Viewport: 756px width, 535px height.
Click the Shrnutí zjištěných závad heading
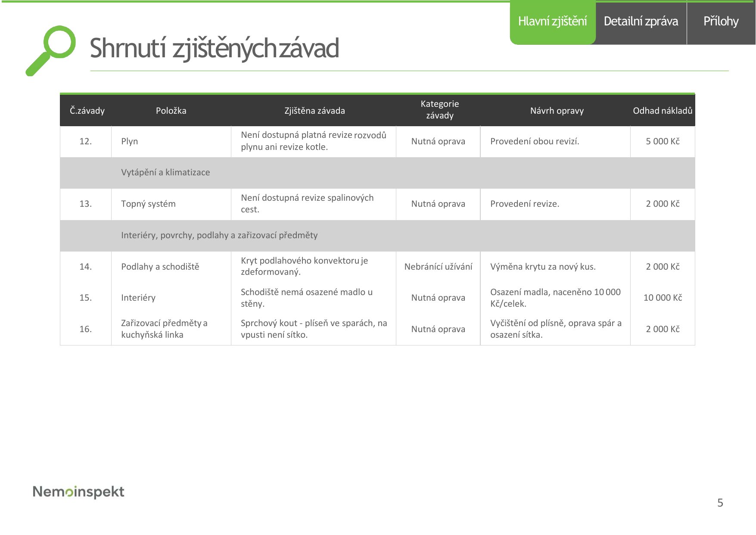pos(214,48)
